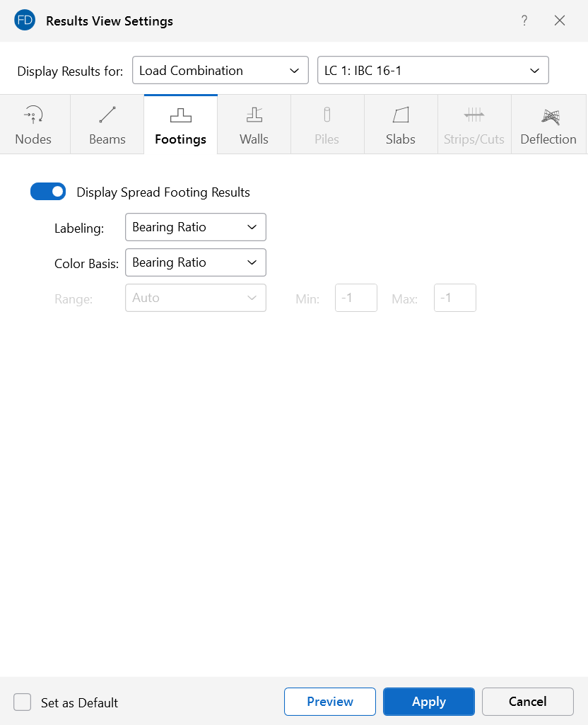Open the Beams results tab icon

point(107,115)
